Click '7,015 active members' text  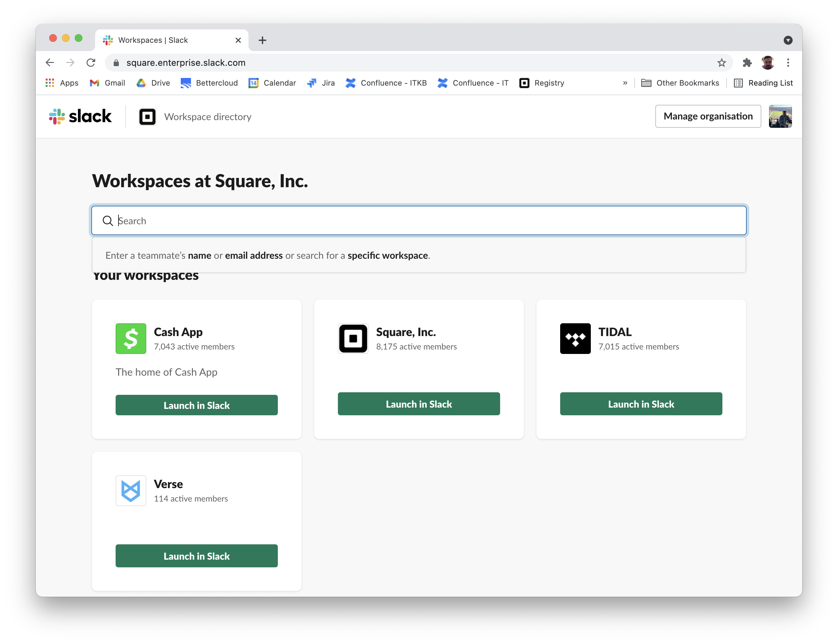click(639, 347)
